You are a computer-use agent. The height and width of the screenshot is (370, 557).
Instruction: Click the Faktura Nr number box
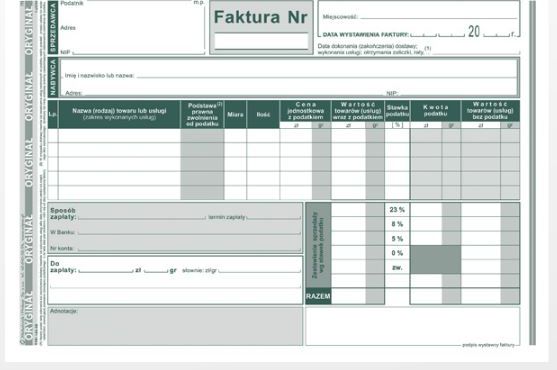point(261,41)
